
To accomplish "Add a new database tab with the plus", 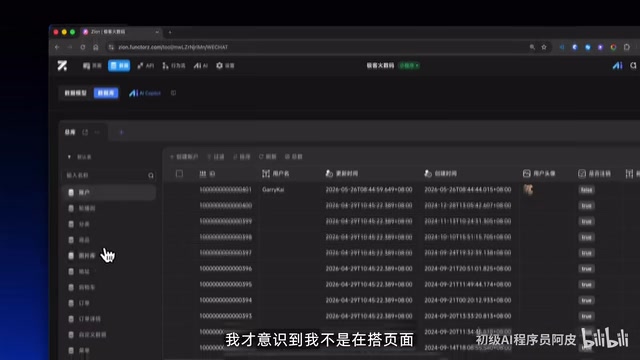I will click(x=122, y=132).
